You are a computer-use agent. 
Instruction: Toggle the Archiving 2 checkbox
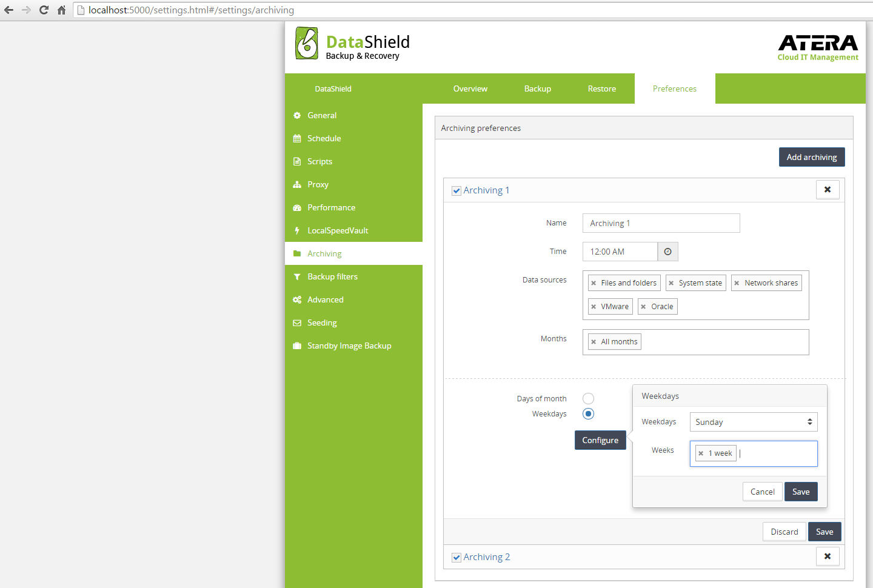457,558
